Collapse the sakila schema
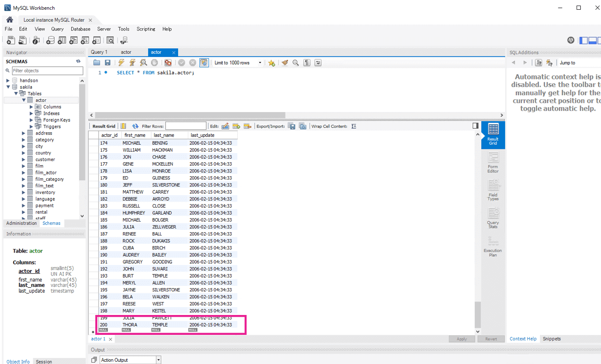This screenshot has height=364, width=601. click(x=8, y=87)
